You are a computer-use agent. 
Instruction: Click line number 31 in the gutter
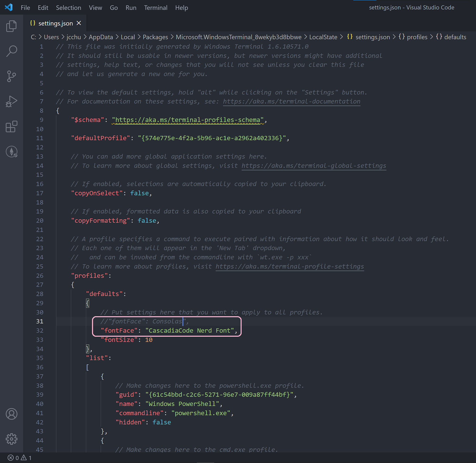tap(40, 321)
